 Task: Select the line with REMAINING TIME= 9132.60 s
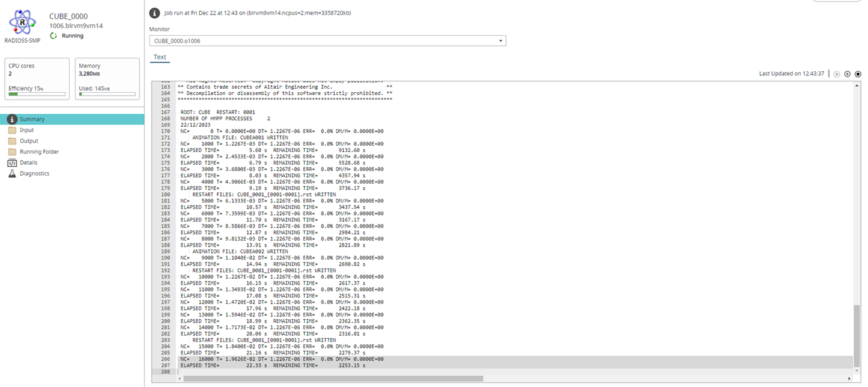point(273,150)
